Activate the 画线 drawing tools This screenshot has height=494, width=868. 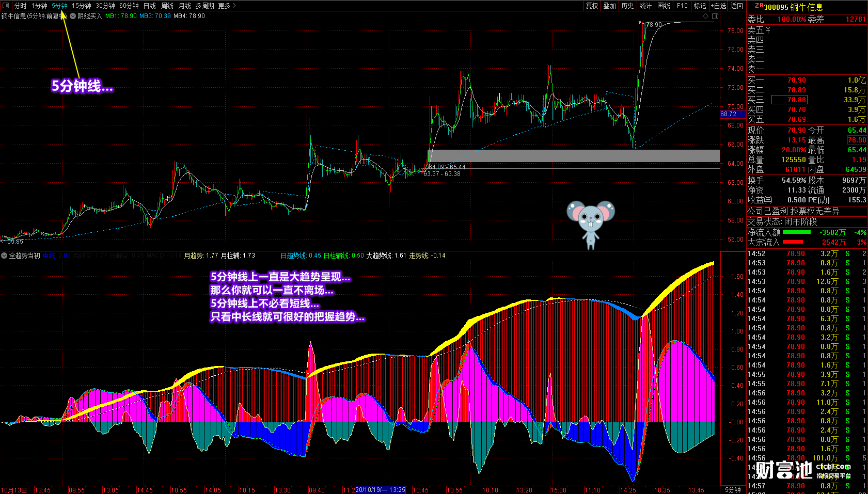[664, 6]
